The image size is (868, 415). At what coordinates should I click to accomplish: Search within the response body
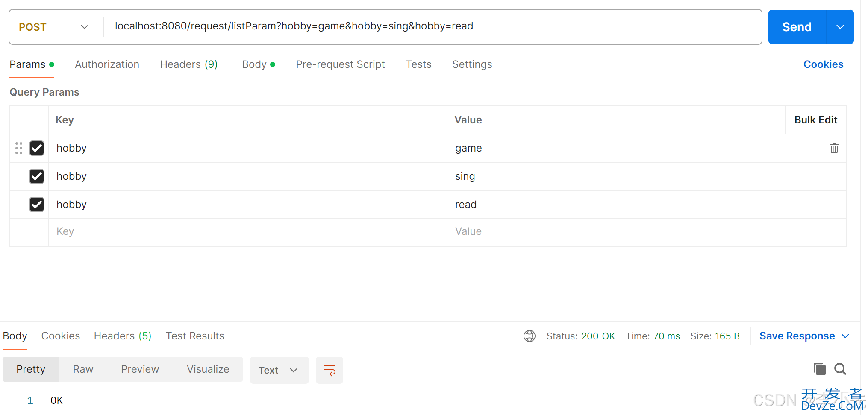tap(840, 369)
